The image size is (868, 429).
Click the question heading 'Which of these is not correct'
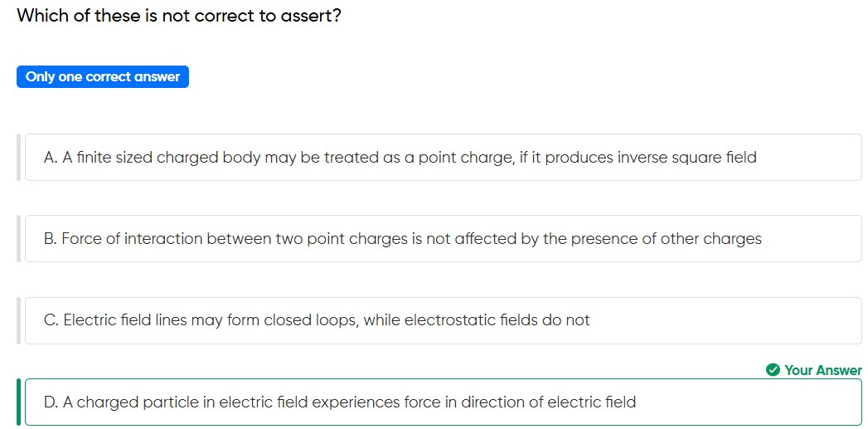tap(179, 16)
